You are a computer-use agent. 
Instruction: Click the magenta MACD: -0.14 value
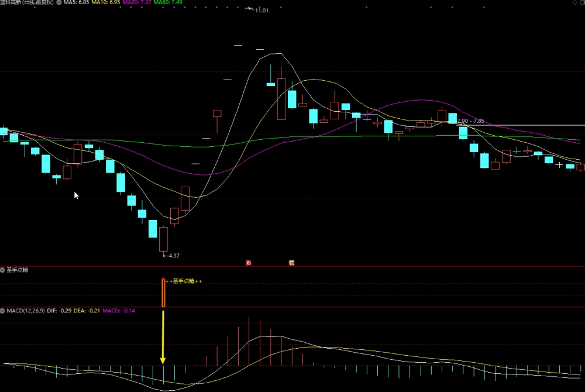[x=119, y=310]
